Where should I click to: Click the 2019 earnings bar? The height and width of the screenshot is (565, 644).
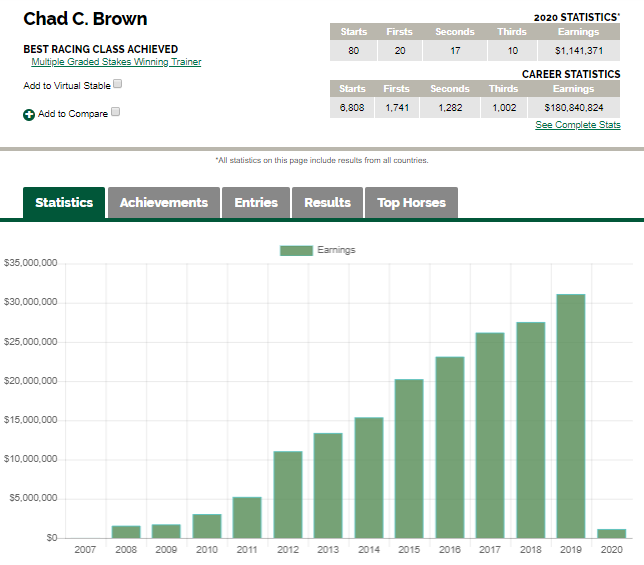571,416
